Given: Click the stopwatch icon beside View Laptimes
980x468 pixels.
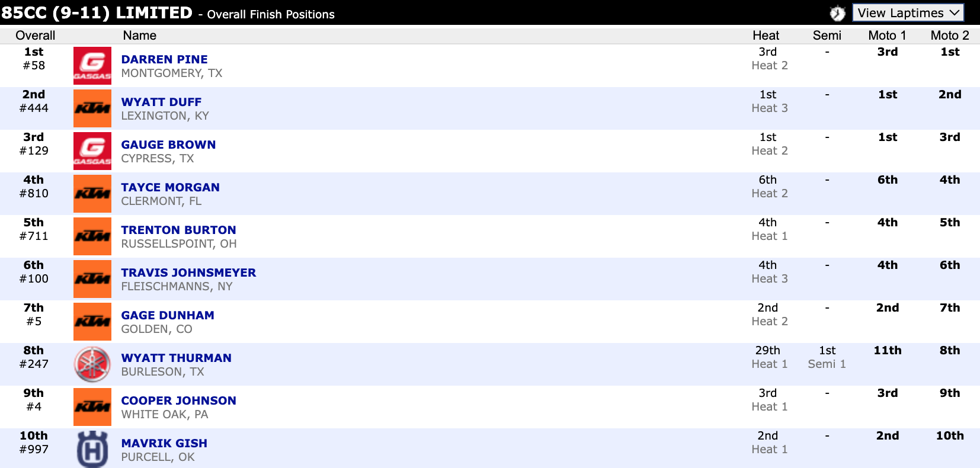Looking at the screenshot, I should (837, 13).
